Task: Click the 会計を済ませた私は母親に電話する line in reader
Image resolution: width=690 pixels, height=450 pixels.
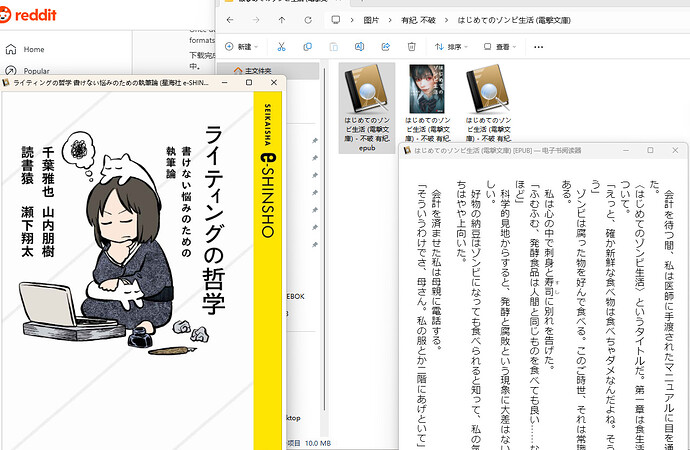Action: [x=437, y=269]
